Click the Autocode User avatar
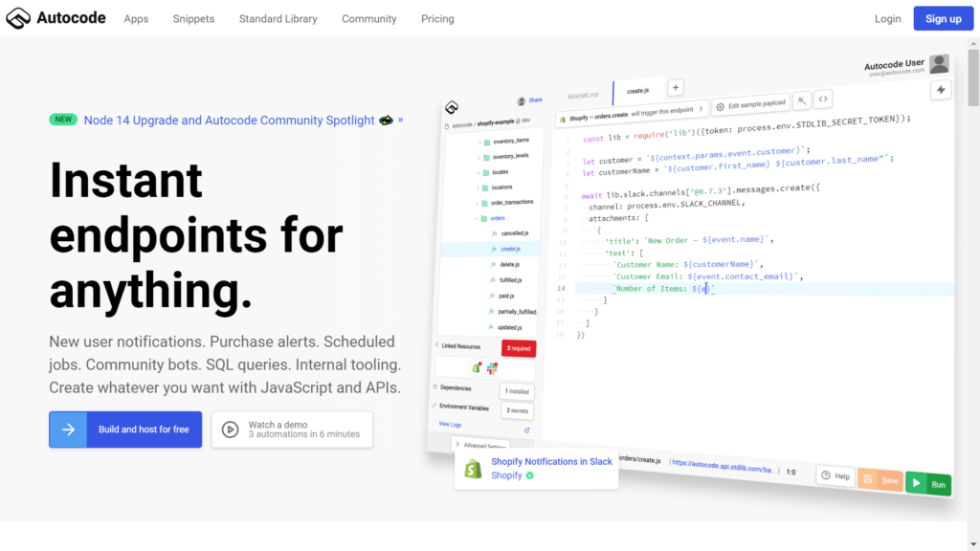This screenshot has height=551, width=980. click(939, 63)
